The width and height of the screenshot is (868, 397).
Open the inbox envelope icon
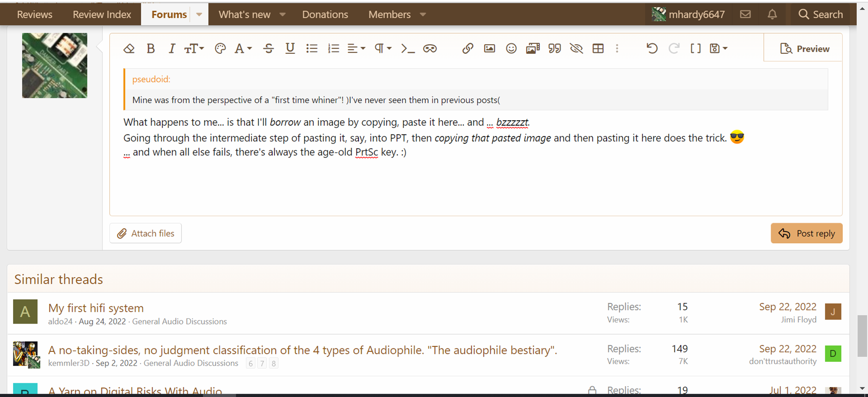[745, 14]
